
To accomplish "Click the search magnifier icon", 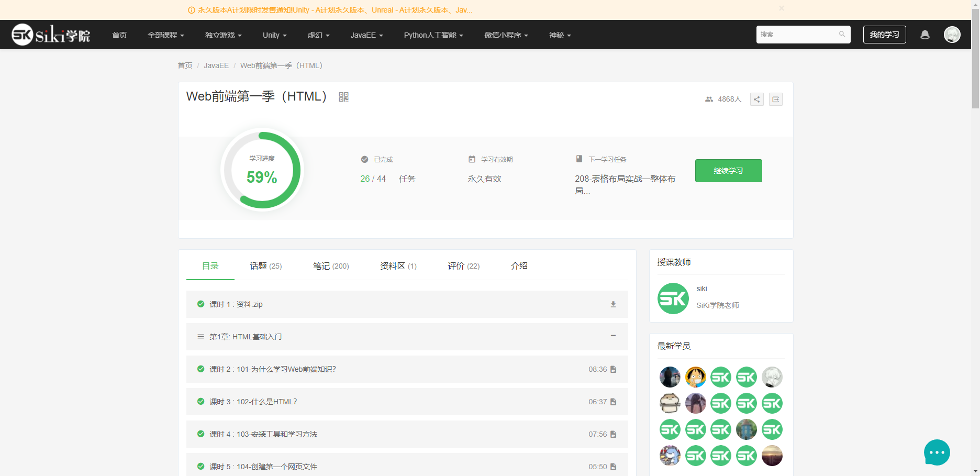I will tap(842, 34).
